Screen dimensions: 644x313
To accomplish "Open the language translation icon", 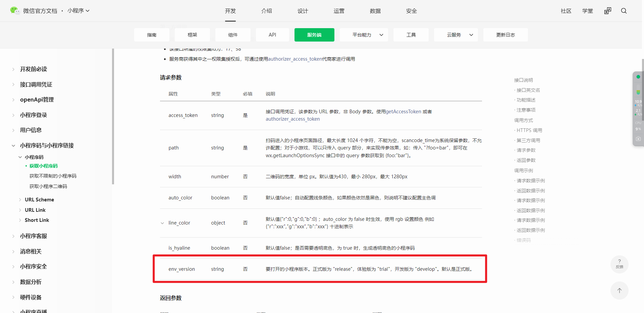I will click(608, 11).
